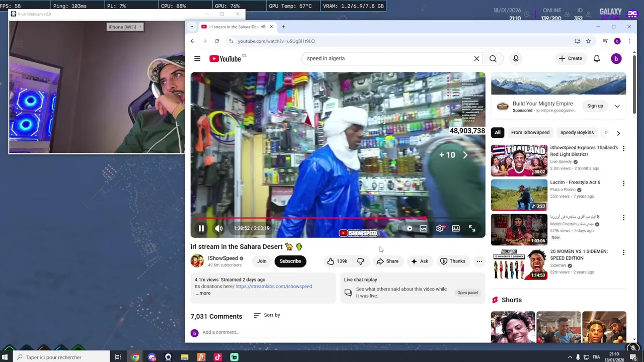This screenshot has width=644, height=362.
Task: Open the Thailand Red Light District video thumbnail
Action: (519, 160)
